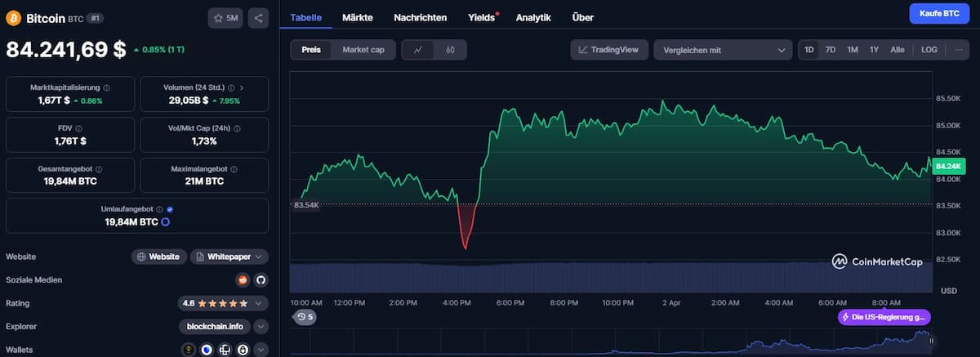Click the 21M BTC maximum supply value
The height and width of the screenshot is (357, 980).
[204, 181]
